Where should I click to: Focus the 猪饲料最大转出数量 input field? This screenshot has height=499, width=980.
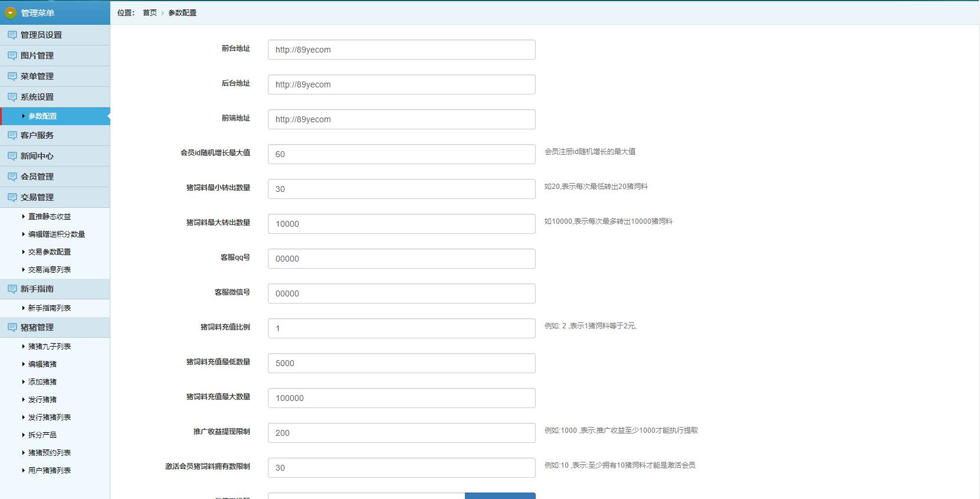pos(402,224)
